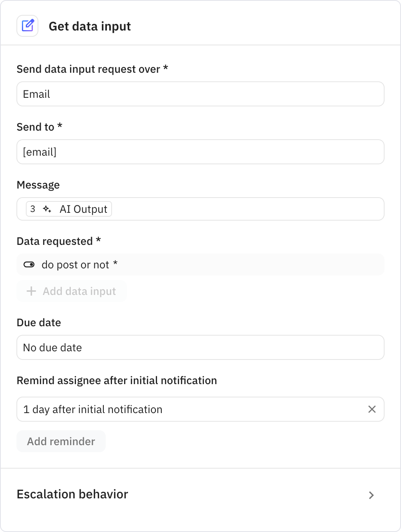Click the Get data input edit icon
Viewport: 401px width, 532px height.
(x=27, y=25)
